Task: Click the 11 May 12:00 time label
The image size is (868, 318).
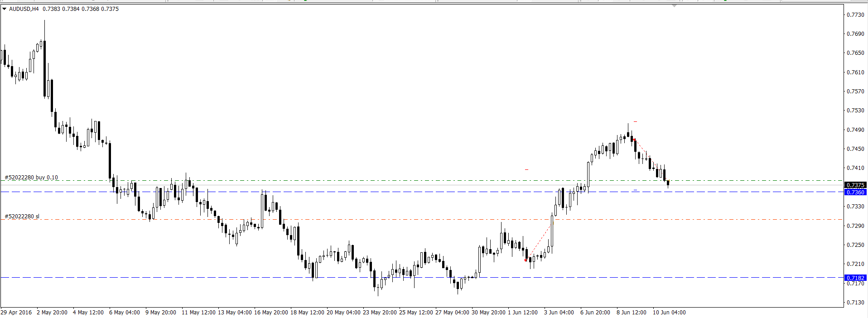Action: pyautogui.click(x=198, y=312)
